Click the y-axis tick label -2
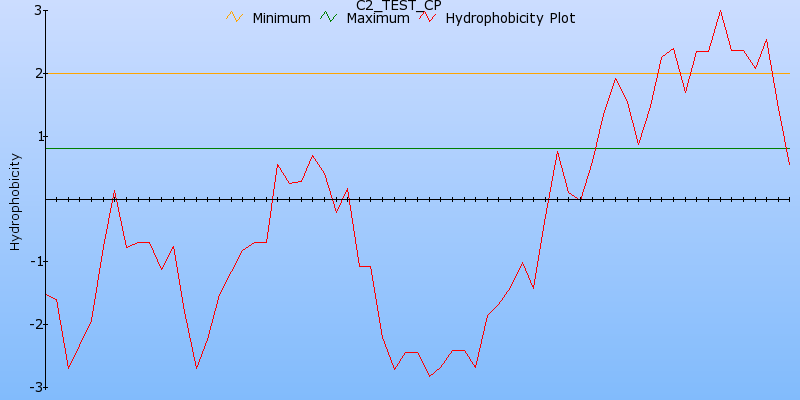 [35, 325]
